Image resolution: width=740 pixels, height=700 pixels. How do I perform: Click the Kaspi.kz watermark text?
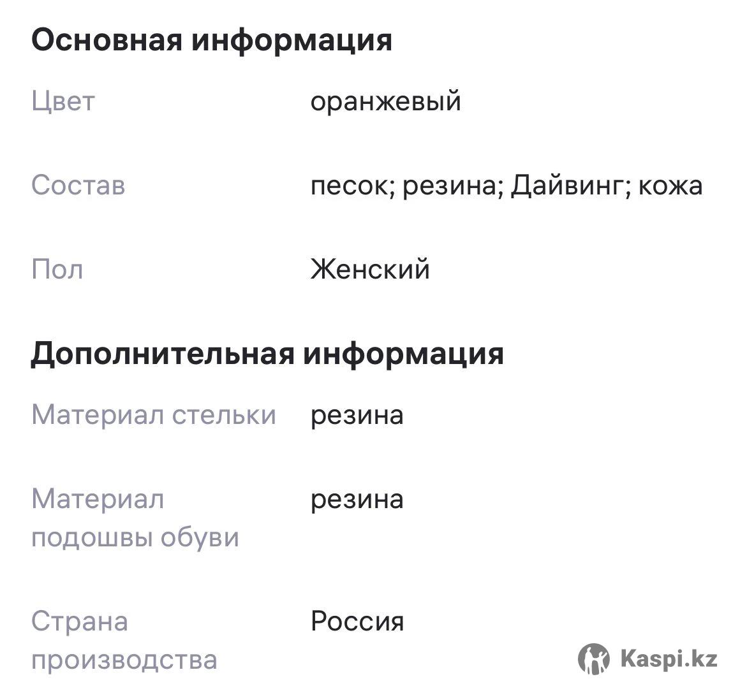[x=669, y=659]
